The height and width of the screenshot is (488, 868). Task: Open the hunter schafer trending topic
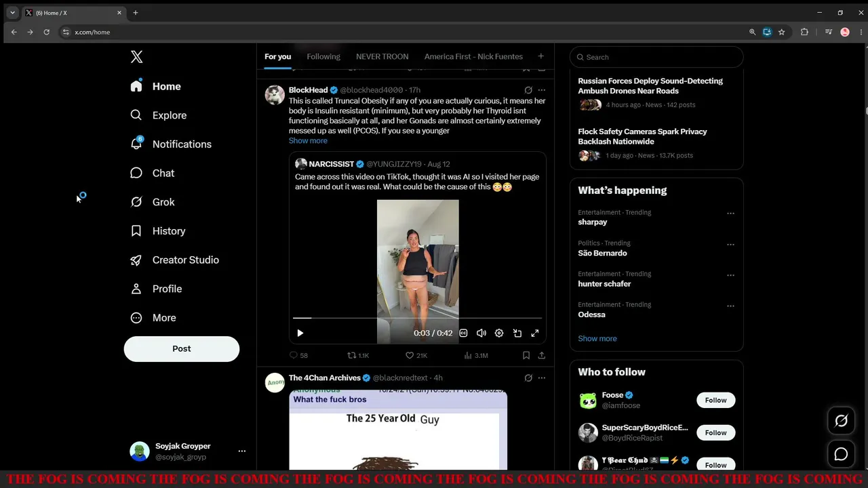coord(604,284)
